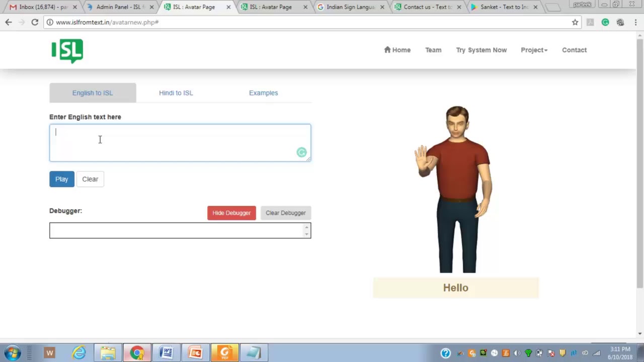Open the Chrome three-dot menu

point(635,22)
